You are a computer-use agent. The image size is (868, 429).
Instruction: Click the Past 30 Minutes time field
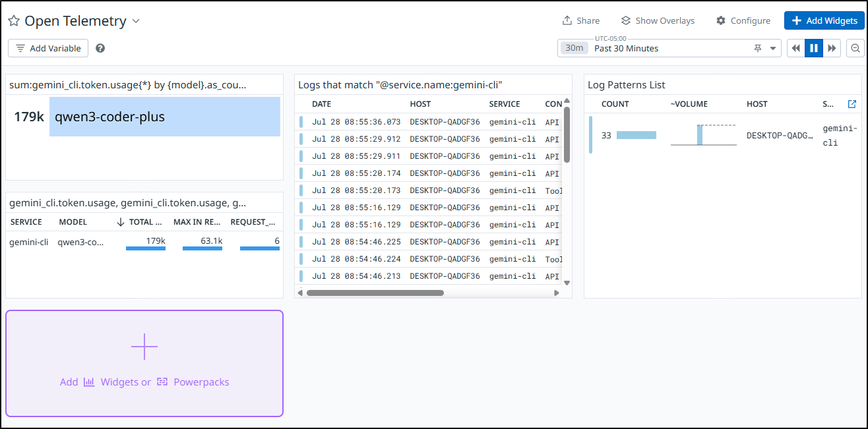point(669,48)
